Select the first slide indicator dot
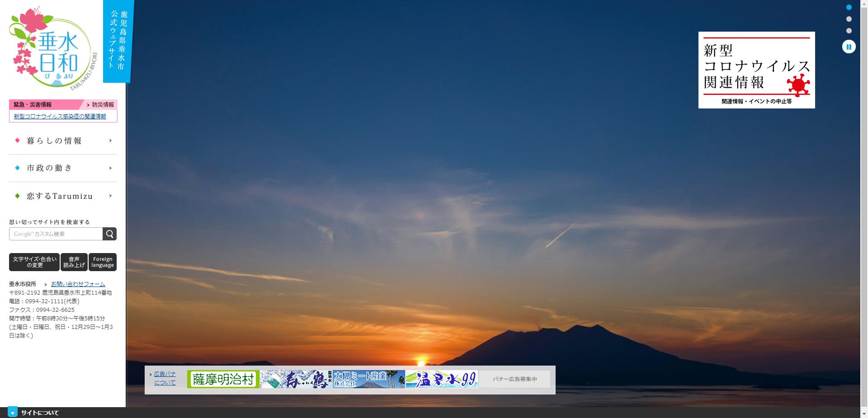 pyautogui.click(x=849, y=7)
